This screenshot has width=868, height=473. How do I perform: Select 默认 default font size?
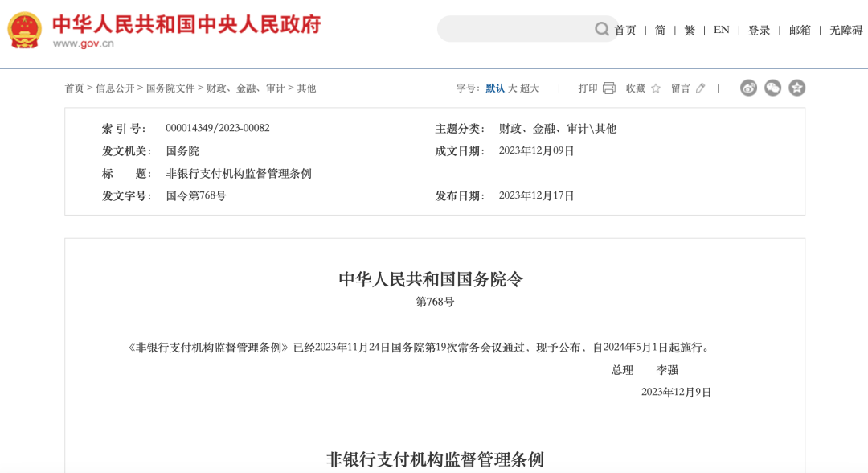pos(495,88)
